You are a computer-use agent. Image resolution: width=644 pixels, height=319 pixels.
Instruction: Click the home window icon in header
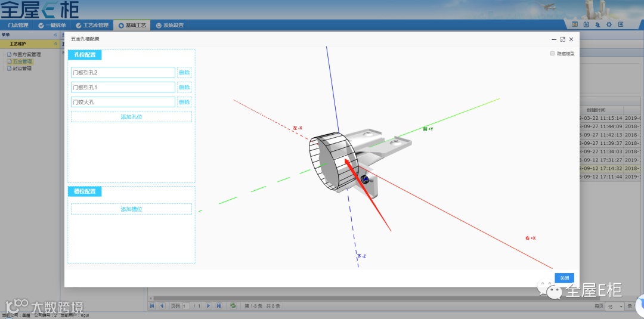pyautogui.click(x=575, y=24)
